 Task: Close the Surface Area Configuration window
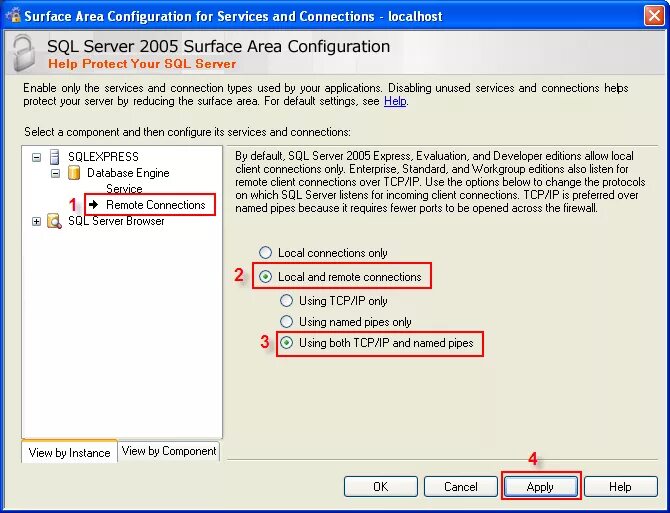tap(654, 16)
